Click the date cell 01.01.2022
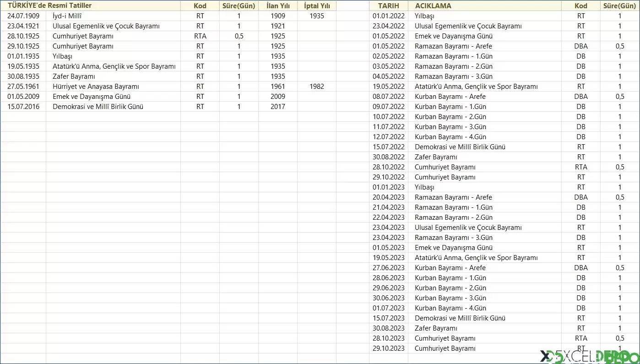The width and height of the screenshot is (640, 364). 389,16
